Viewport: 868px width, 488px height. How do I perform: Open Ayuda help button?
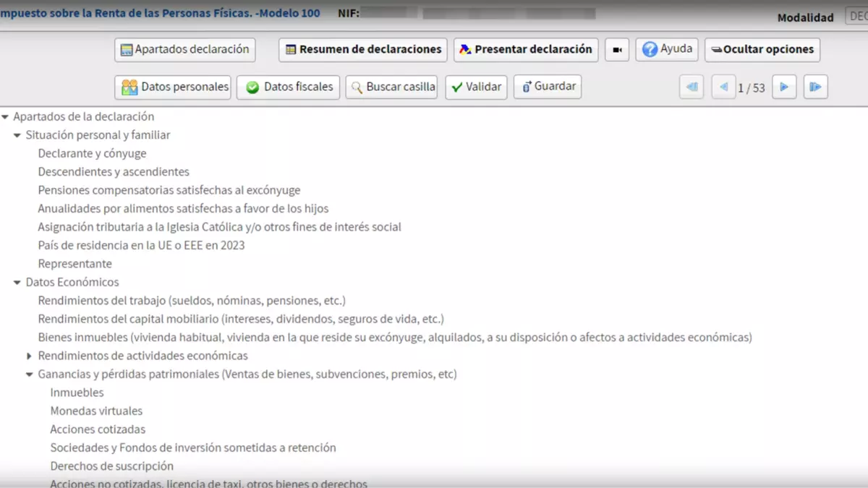(x=667, y=50)
